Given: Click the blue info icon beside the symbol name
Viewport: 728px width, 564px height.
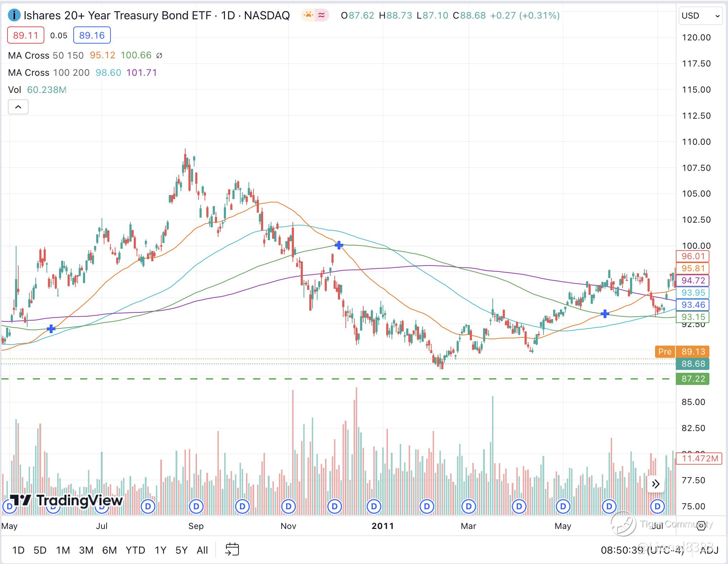Looking at the screenshot, I should [14, 15].
